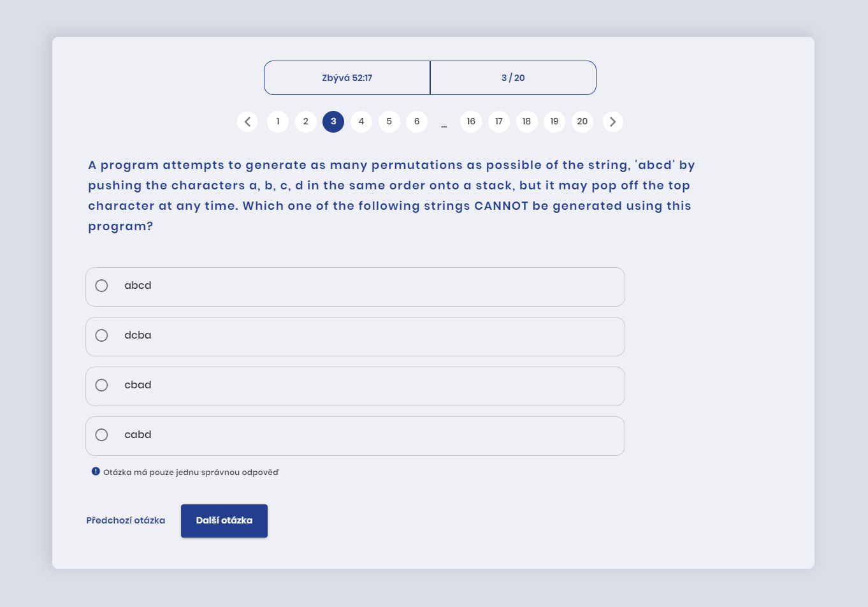The width and height of the screenshot is (868, 607).
Task: Select the radio button for dcba
Action: pos(101,335)
